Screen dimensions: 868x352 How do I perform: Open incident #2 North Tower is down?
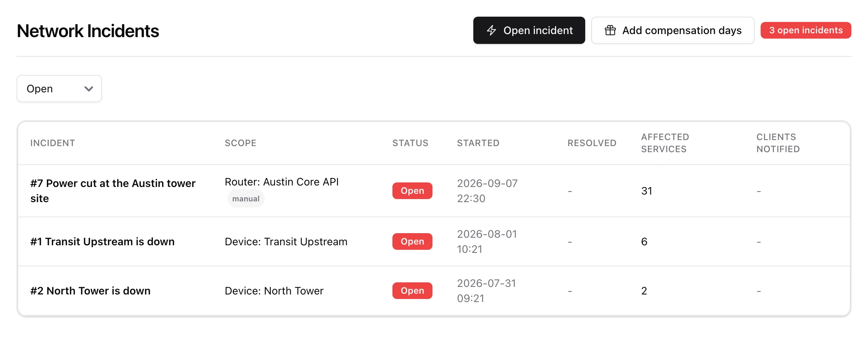(x=90, y=291)
